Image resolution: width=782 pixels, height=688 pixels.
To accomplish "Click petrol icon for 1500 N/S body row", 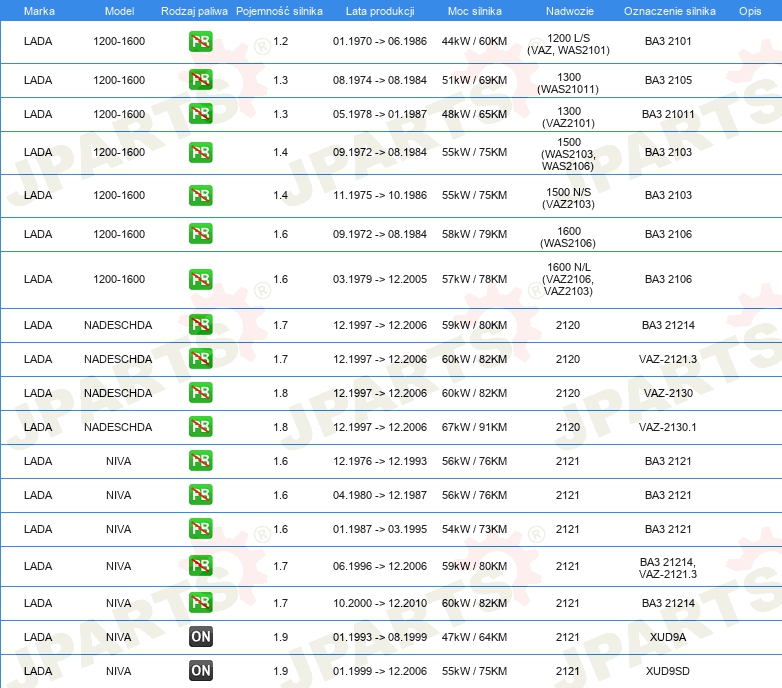I will point(201,197).
